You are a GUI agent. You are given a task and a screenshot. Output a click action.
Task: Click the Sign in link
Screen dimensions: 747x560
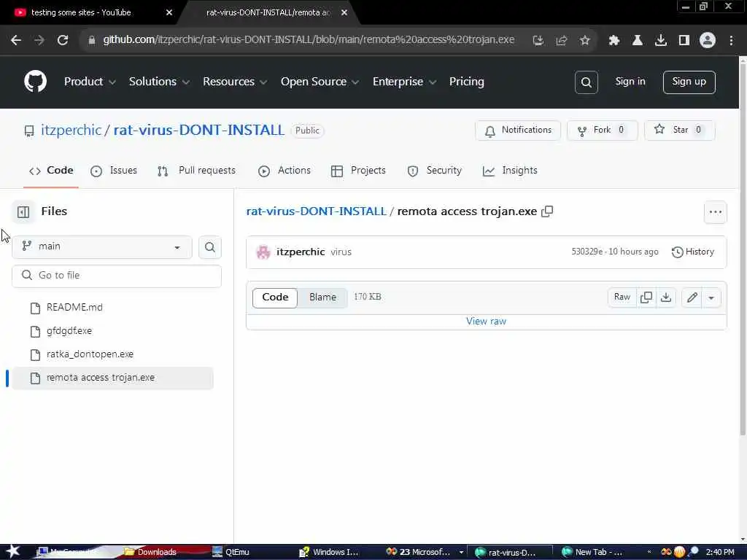click(630, 82)
